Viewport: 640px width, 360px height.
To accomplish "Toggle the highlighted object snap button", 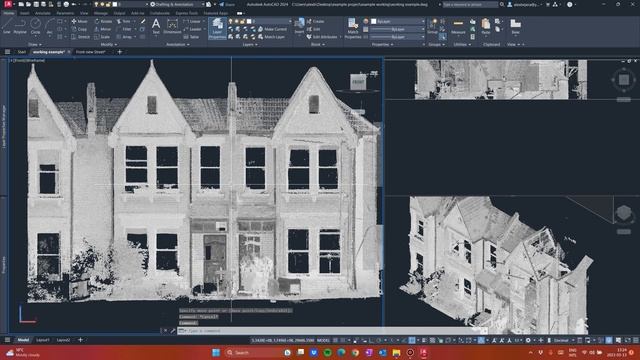I will coord(412,340).
